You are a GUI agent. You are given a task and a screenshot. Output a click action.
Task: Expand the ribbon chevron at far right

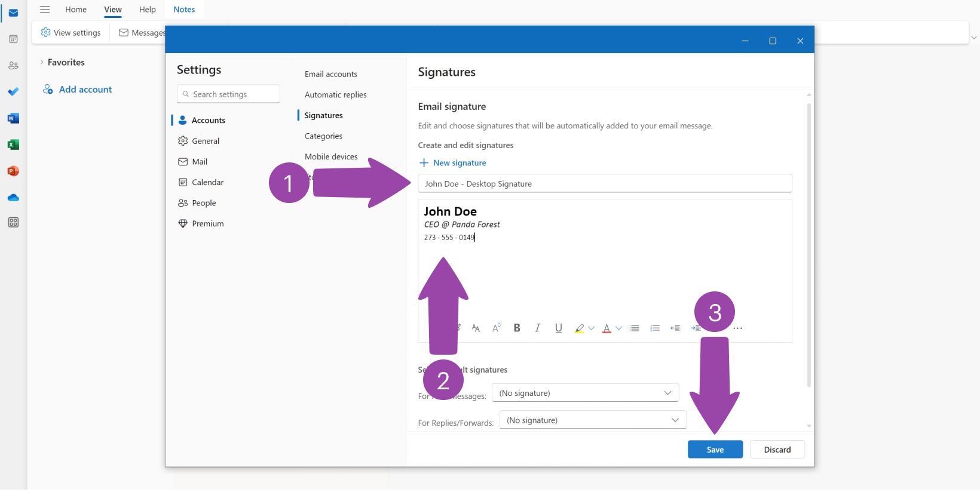[974, 37]
